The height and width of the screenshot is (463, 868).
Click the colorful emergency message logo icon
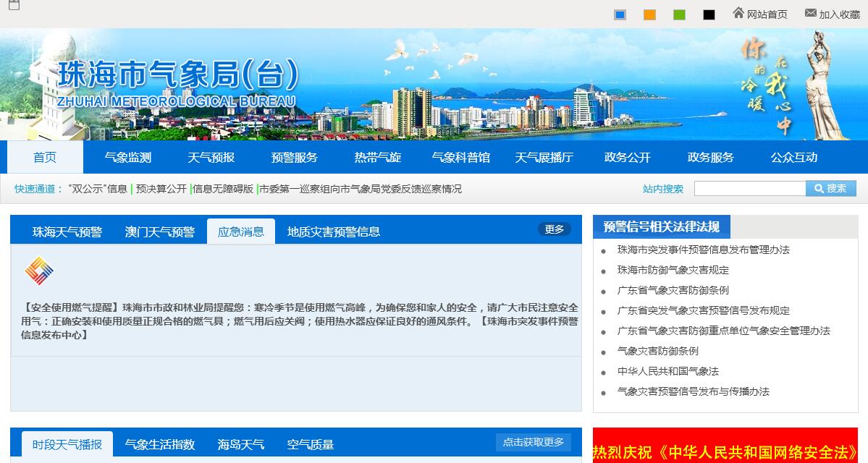39,271
